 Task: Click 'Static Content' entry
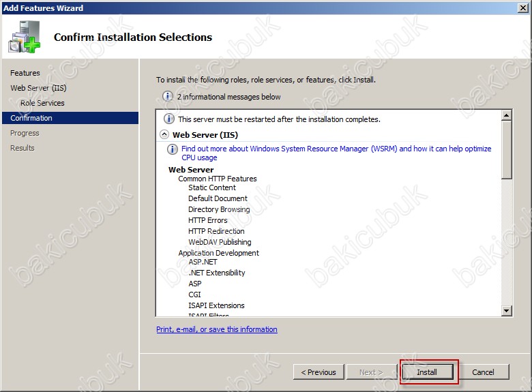(x=212, y=187)
